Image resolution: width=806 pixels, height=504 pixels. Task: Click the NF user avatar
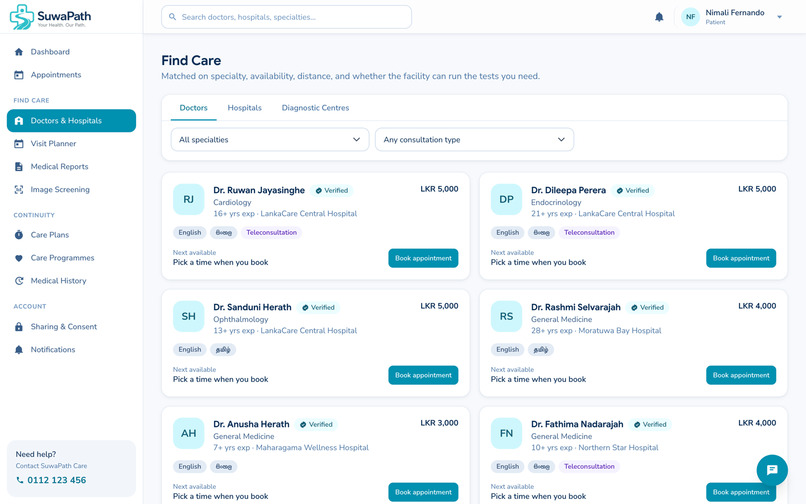(690, 17)
